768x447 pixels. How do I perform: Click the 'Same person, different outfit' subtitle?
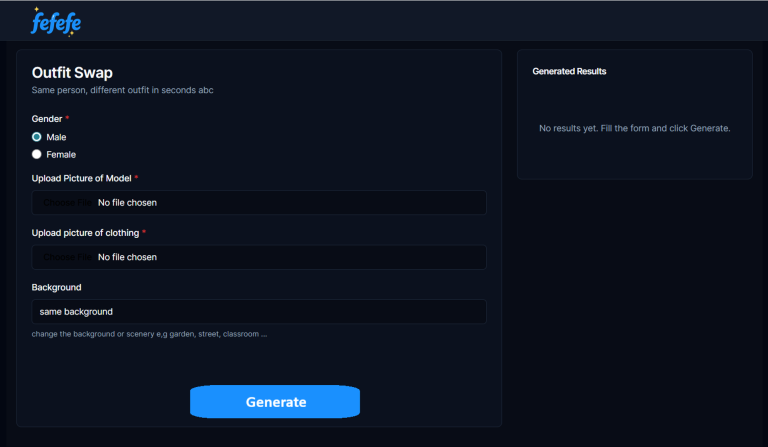(122, 91)
